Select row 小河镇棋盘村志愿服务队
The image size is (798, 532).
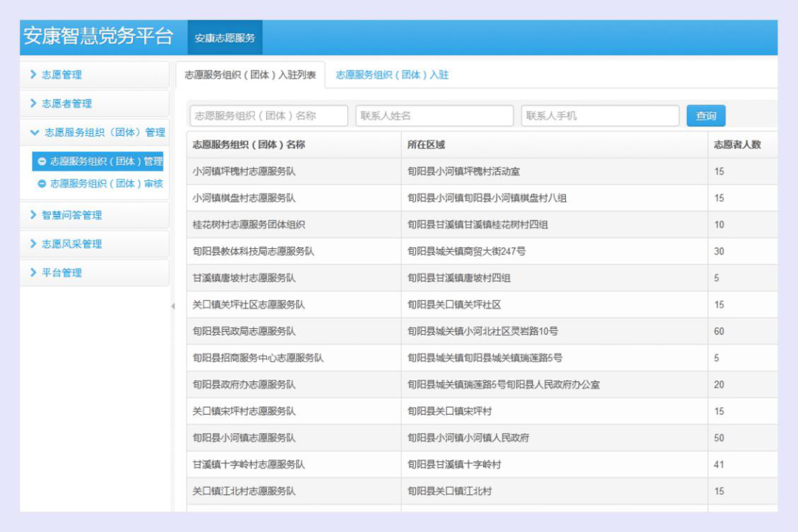(482, 198)
